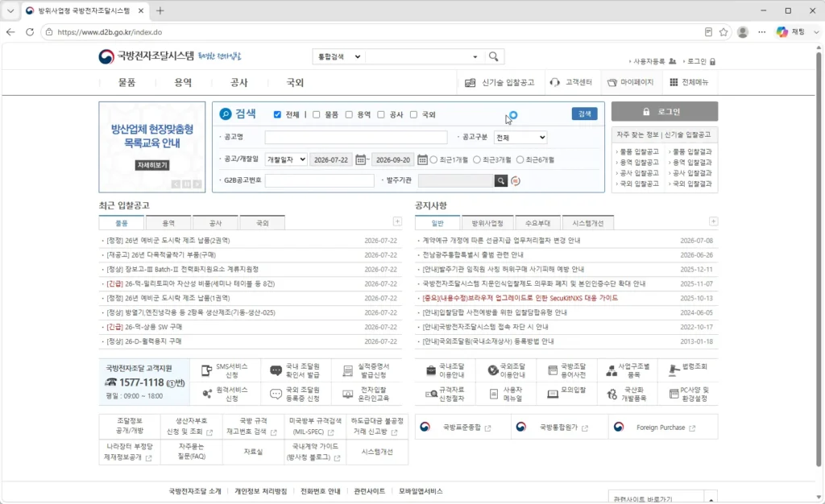Switch to 방위사업청 tab in 공지사항

[x=487, y=223]
